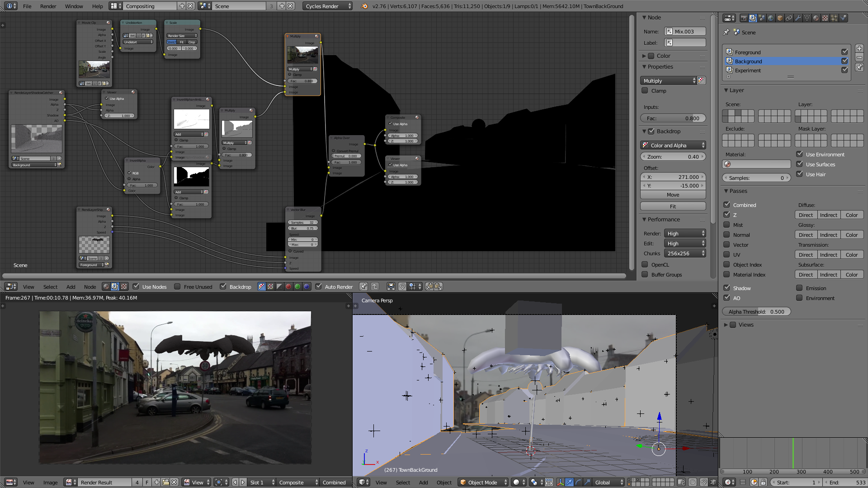
Task: Select the Render Layers properties tab
Action: (753, 18)
